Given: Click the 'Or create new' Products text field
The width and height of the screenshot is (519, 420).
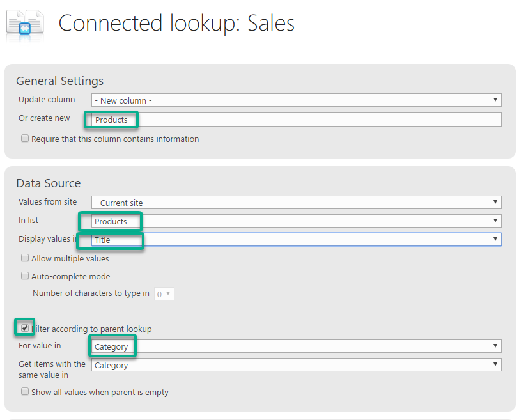Looking at the screenshot, I should [296, 119].
